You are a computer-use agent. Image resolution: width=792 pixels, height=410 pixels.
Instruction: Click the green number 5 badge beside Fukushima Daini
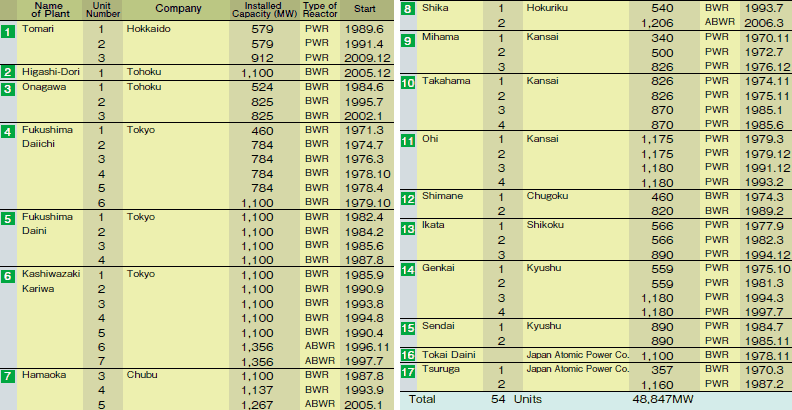click(x=8, y=219)
